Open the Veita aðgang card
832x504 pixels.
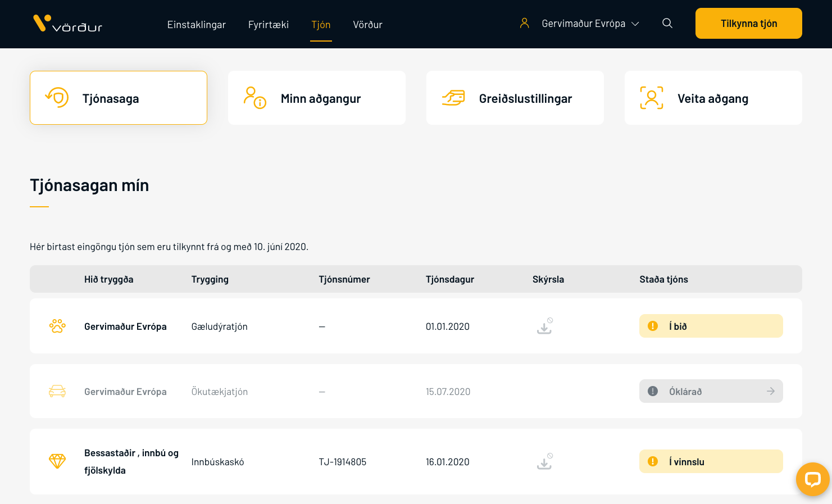pos(713,98)
